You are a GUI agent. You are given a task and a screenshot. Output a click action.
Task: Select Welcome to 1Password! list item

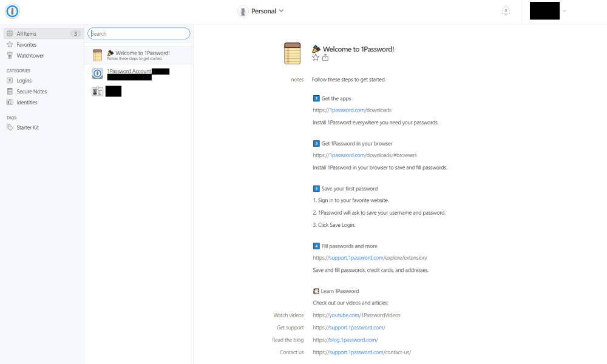pyautogui.click(x=138, y=55)
